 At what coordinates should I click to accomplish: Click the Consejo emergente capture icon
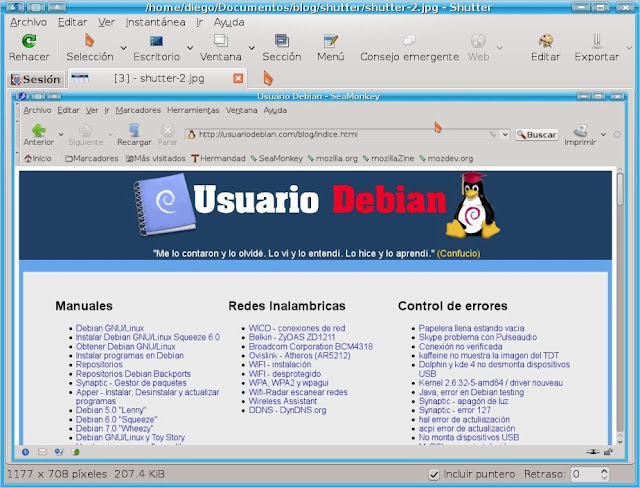point(409,40)
